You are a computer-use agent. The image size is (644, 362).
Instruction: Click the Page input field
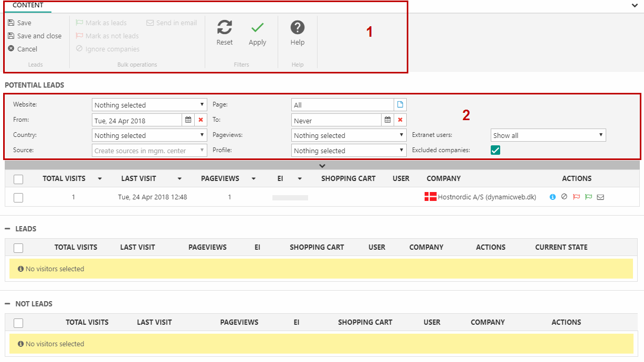[x=342, y=105]
